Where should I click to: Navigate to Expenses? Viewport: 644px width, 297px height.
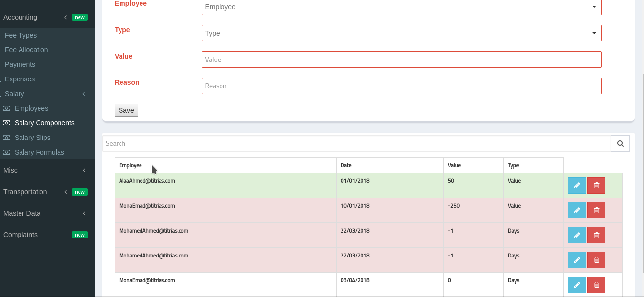20,79
